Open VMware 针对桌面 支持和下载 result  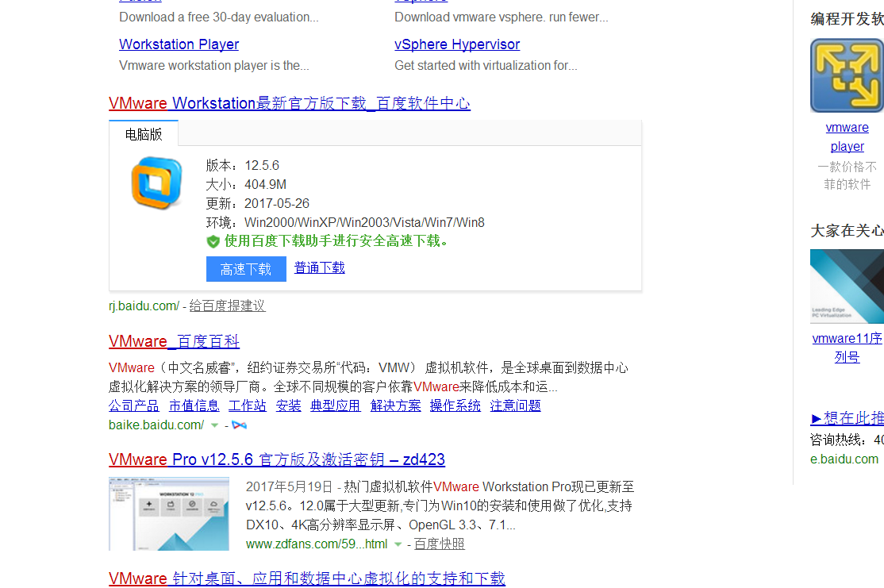click(x=306, y=578)
